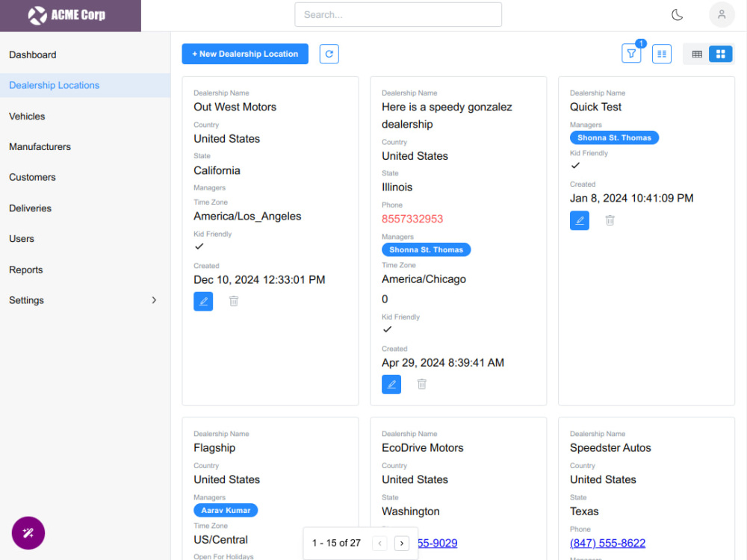This screenshot has width=747, height=560.
Task: Delete speedy gonzalez dealership card
Action: point(421,385)
